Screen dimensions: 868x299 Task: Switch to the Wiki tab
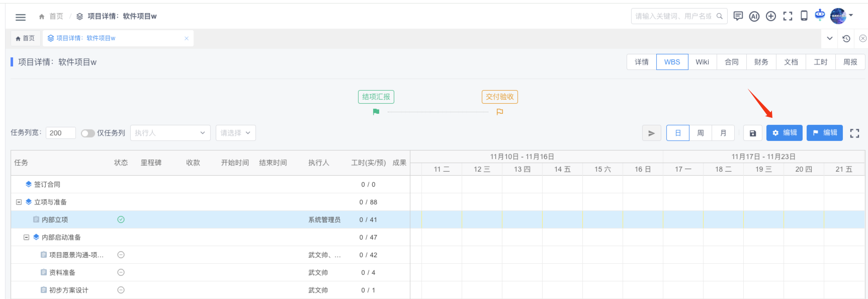pyautogui.click(x=702, y=62)
